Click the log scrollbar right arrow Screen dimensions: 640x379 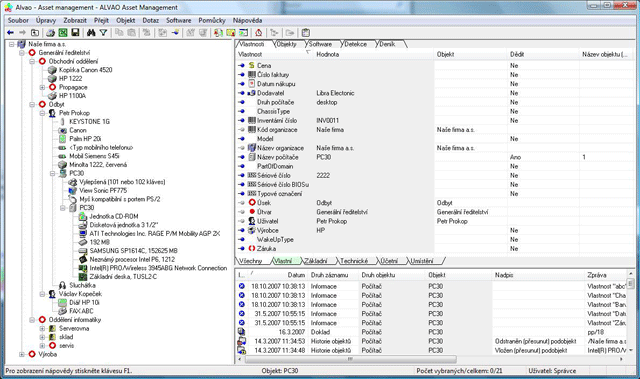click(x=622, y=359)
